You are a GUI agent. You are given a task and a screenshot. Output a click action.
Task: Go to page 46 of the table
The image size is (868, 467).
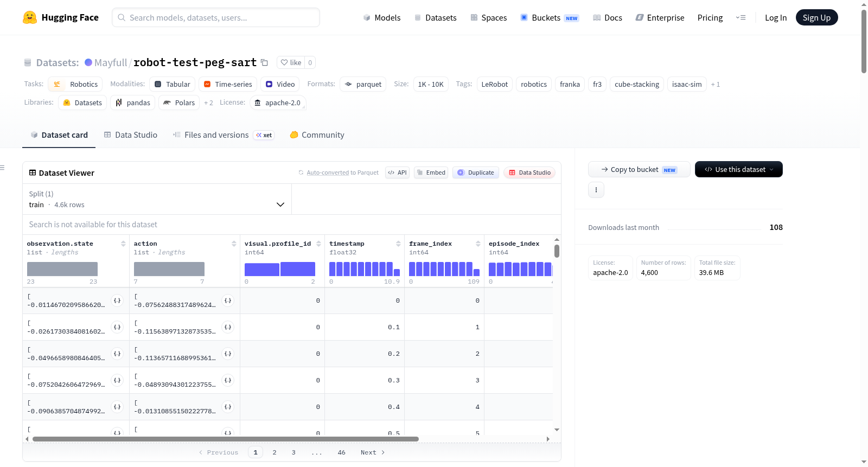[341, 452]
